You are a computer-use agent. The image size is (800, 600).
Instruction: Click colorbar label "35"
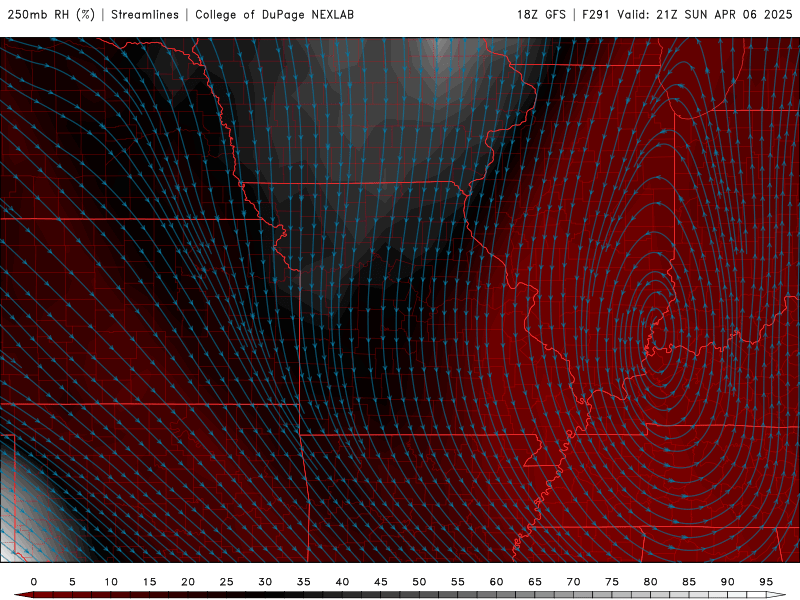[x=304, y=582]
